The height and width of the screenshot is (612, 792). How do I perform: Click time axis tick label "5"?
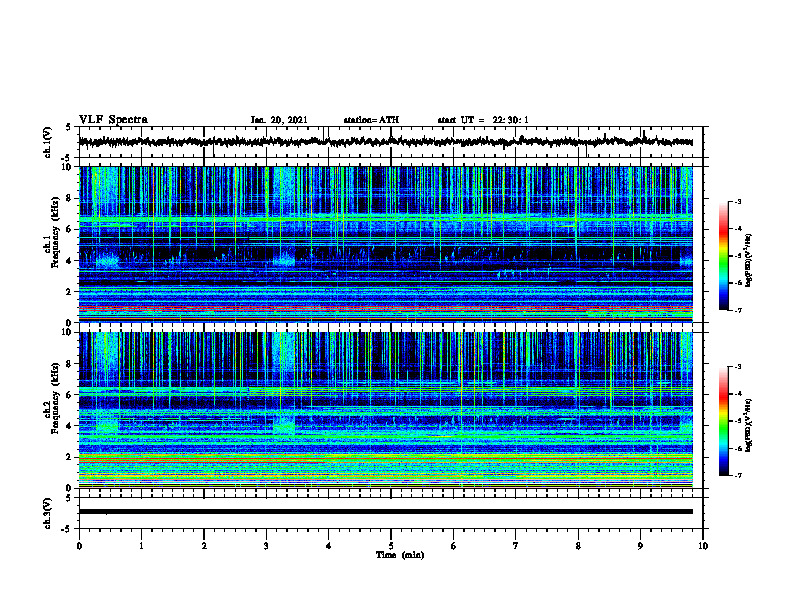pos(391,546)
